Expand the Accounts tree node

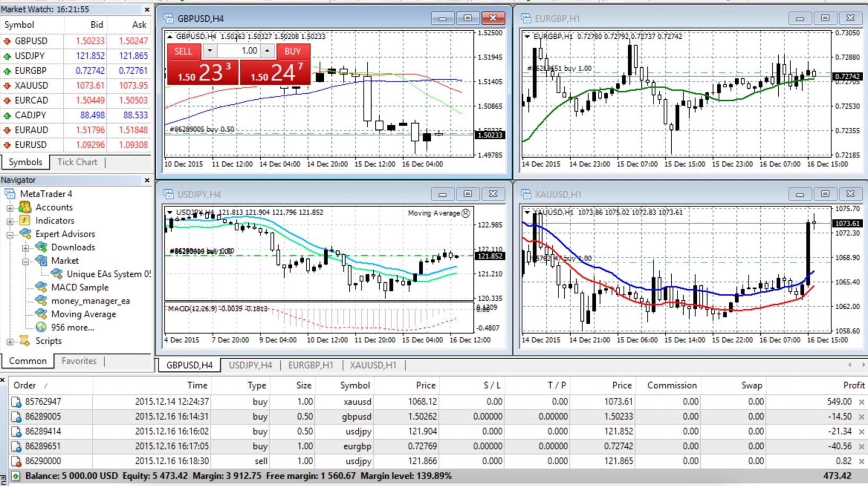(10, 208)
